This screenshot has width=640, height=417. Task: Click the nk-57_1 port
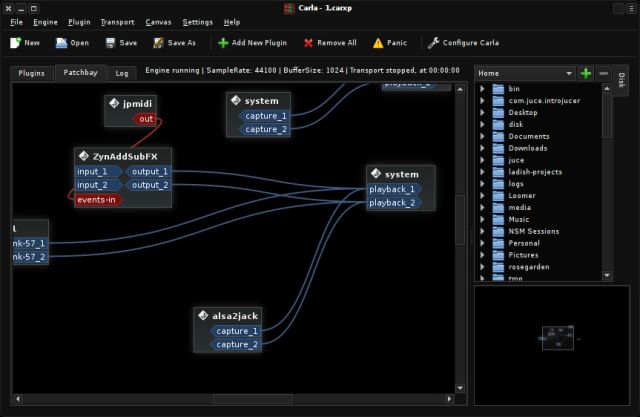pos(30,244)
